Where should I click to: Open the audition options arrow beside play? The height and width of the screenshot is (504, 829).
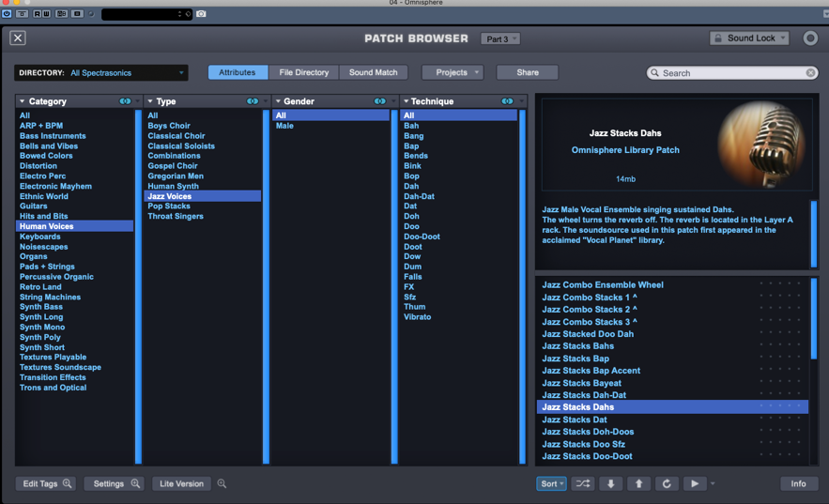coord(713,483)
